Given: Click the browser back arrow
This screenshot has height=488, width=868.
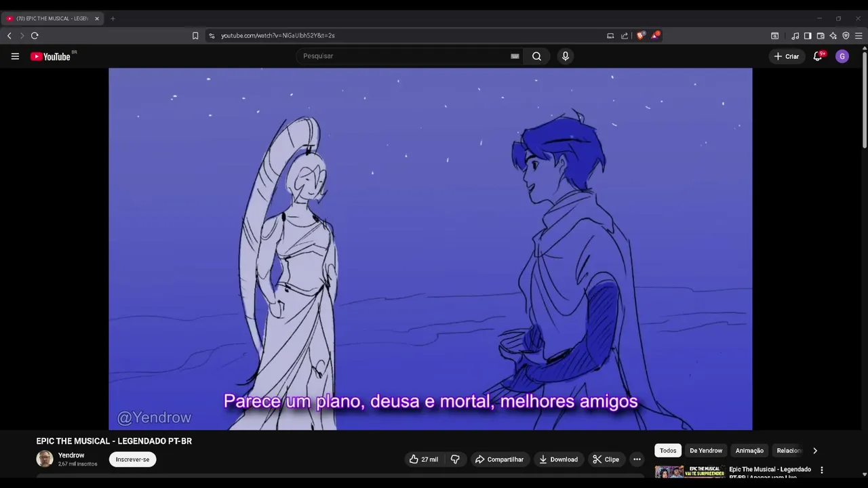Looking at the screenshot, I should (9, 35).
